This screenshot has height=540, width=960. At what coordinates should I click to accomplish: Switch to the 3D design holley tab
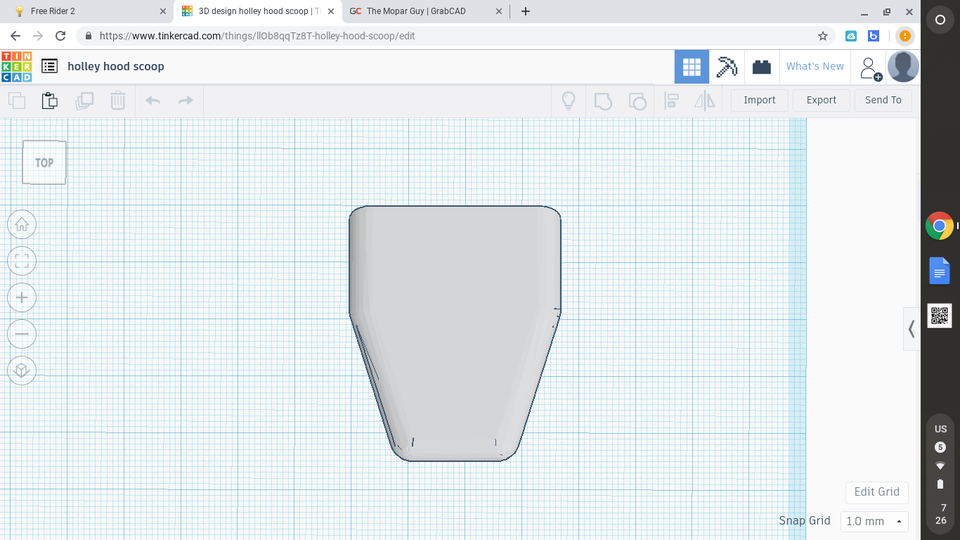pos(258,11)
